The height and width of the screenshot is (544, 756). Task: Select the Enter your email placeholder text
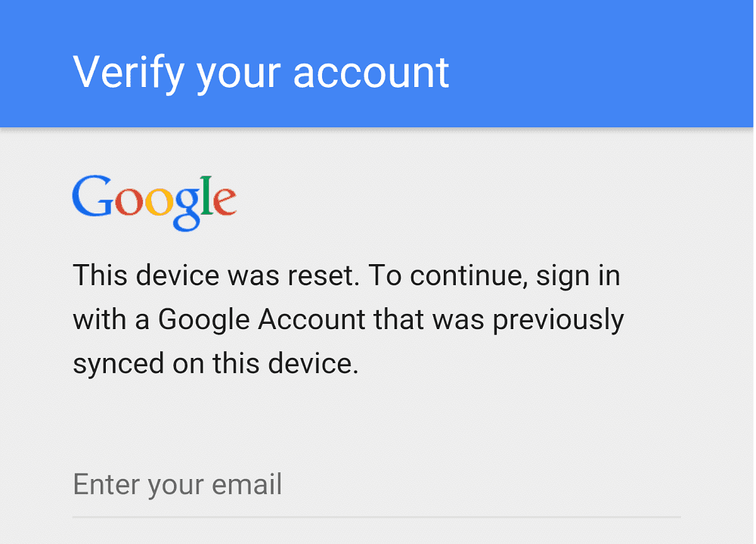[177, 484]
